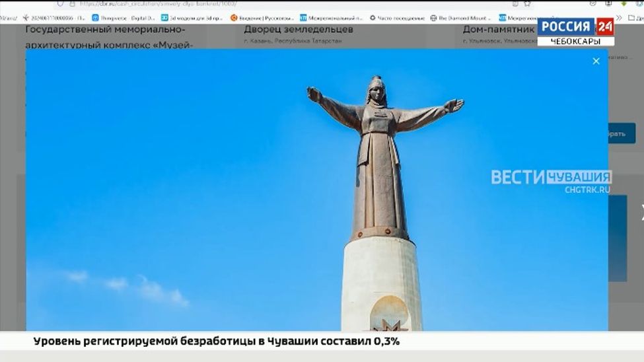The image size is (644, 362).
Task: Click the Государственный мемориально-архитектурный комплекс title
Action: coord(109,37)
